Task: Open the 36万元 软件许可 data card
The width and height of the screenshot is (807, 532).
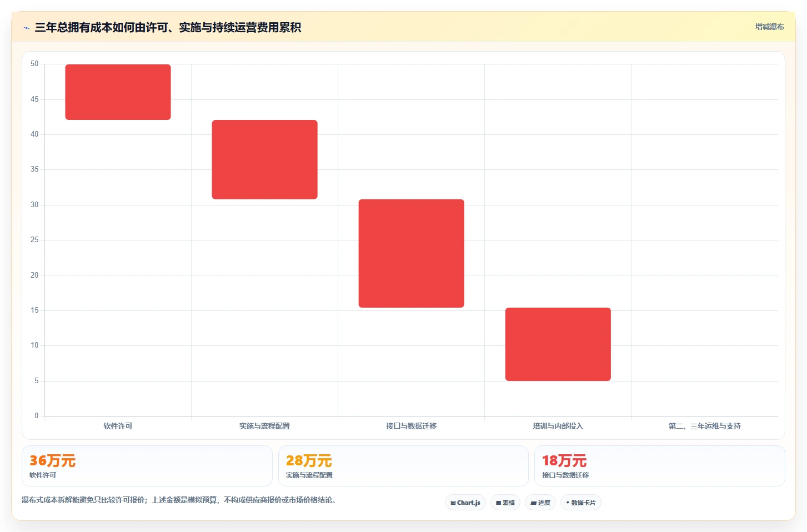Action: [147, 466]
